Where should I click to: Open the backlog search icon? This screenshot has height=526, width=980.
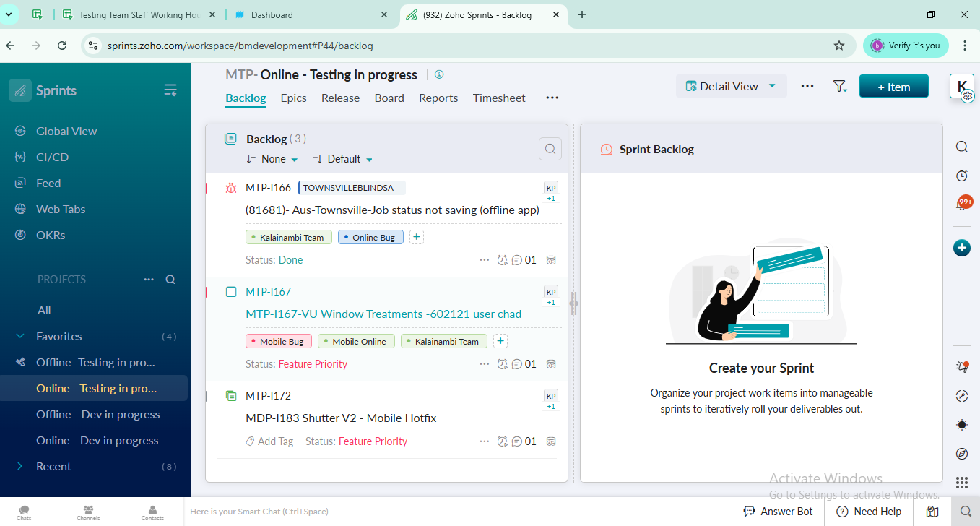(550, 149)
